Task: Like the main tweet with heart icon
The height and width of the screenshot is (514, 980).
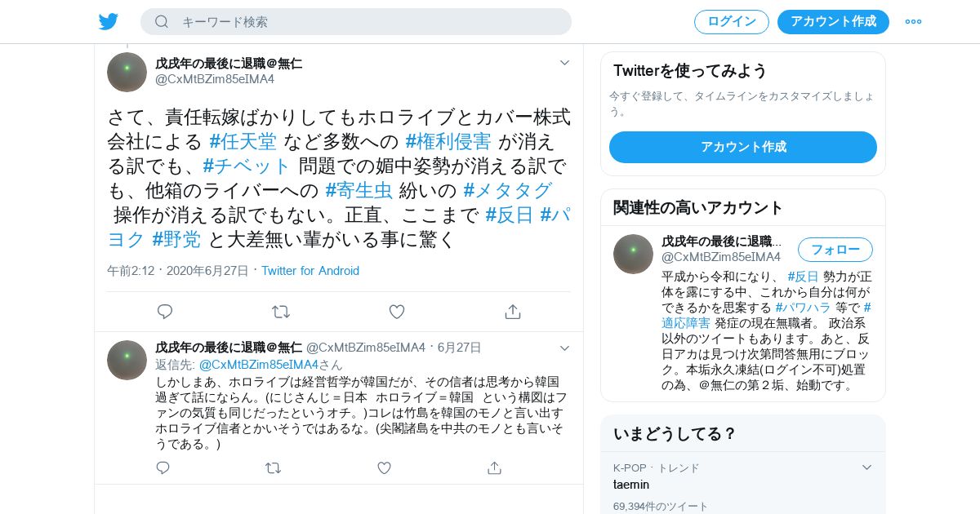Action: (397, 312)
